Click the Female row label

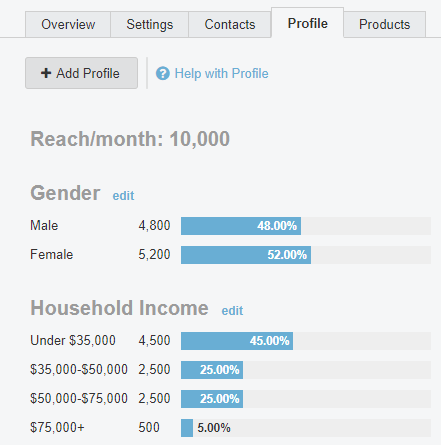tap(52, 255)
